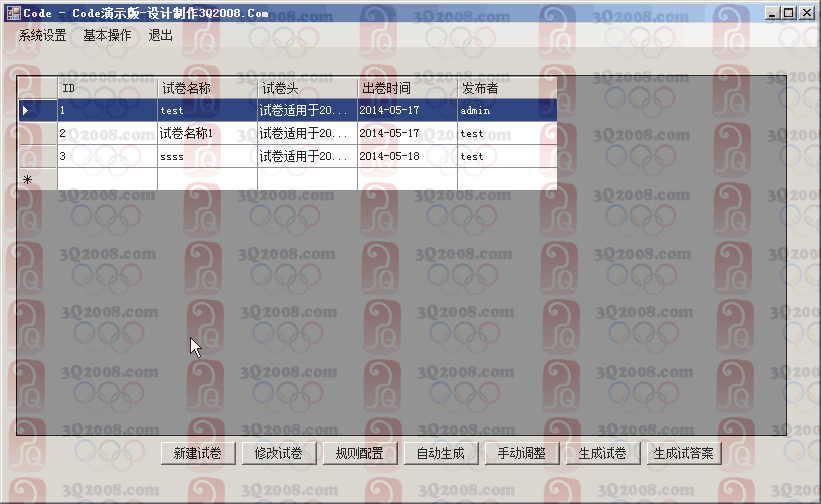Sort by the ID column header
This screenshot has width=821, height=504.
[107, 88]
